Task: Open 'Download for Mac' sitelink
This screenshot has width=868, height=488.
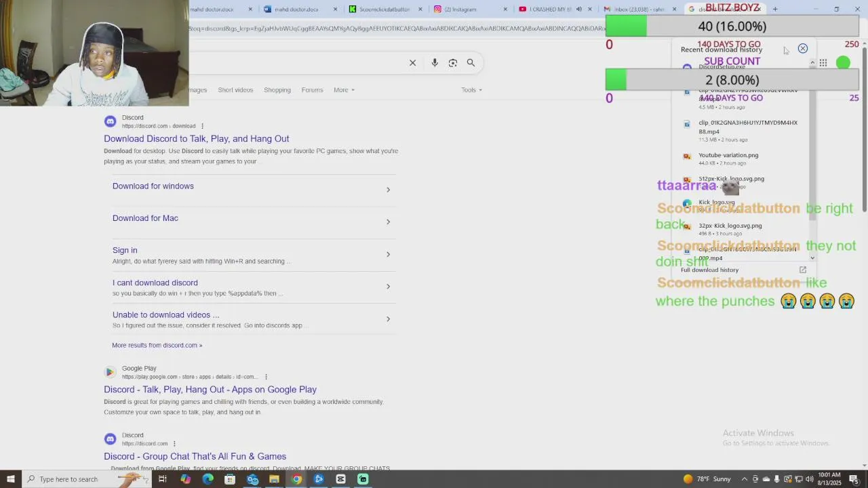Action: tap(145, 218)
